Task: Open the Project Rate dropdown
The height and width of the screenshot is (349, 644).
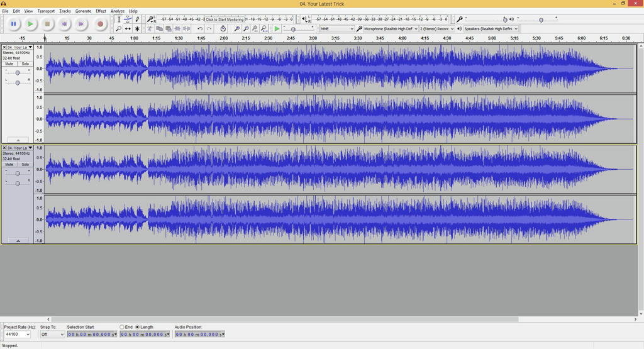Action: [18, 335]
